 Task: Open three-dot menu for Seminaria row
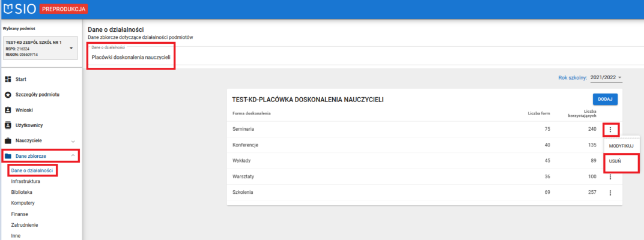tap(610, 129)
